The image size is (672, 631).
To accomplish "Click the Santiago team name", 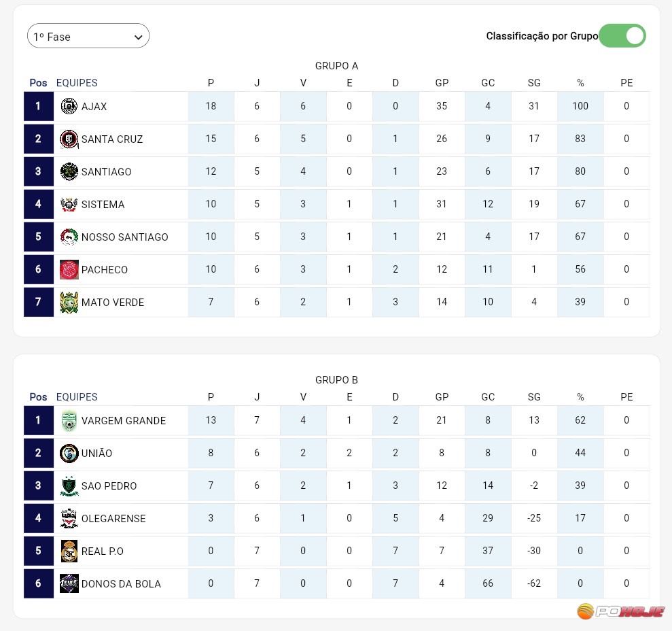I will tap(106, 172).
